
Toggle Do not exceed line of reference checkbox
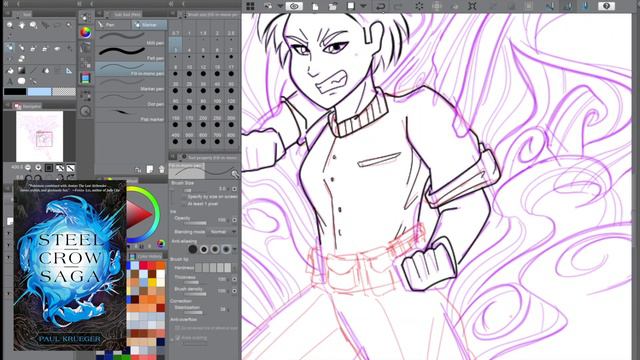pyautogui.click(x=178, y=328)
